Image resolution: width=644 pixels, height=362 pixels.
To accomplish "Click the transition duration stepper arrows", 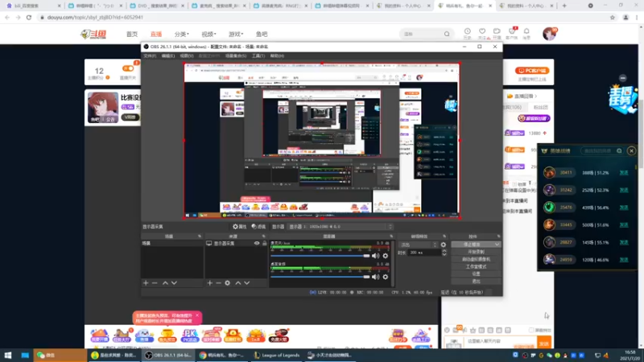I will coord(444,253).
